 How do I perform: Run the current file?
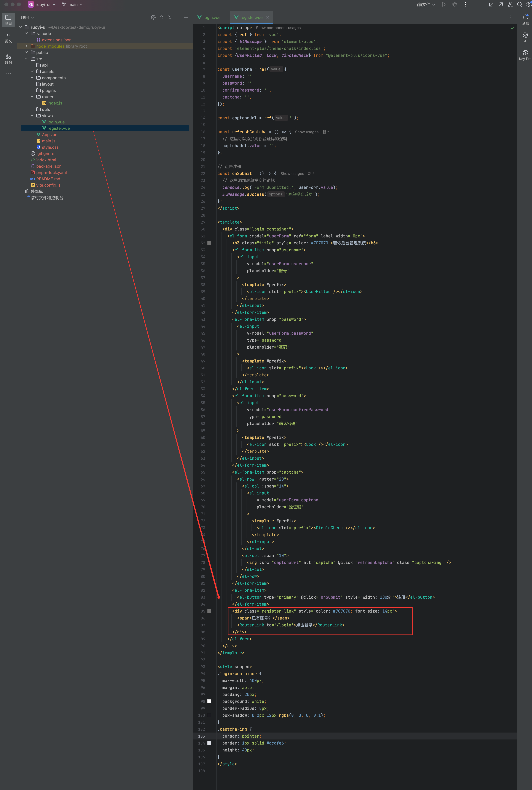(x=444, y=4)
